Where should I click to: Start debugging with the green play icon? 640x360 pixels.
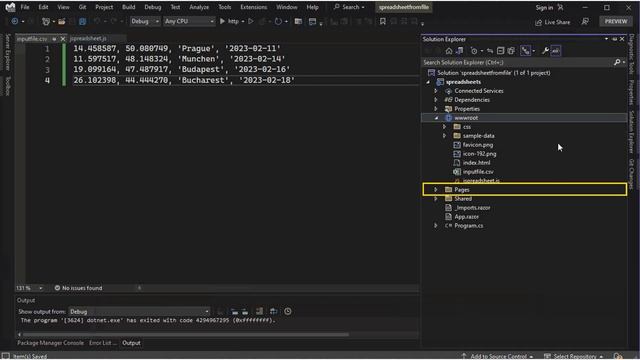click(x=222, y=21)
